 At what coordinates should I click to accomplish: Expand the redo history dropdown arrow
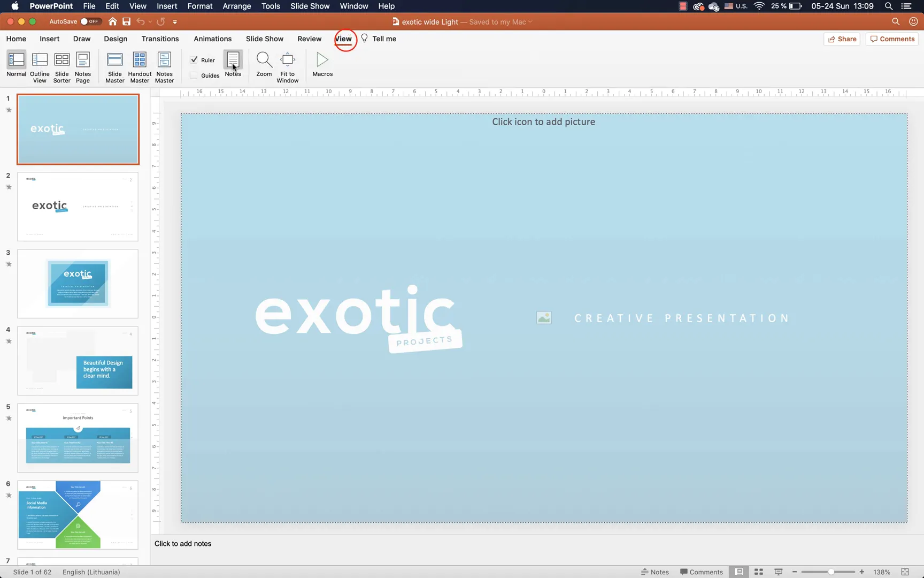(x=149, y=22)
